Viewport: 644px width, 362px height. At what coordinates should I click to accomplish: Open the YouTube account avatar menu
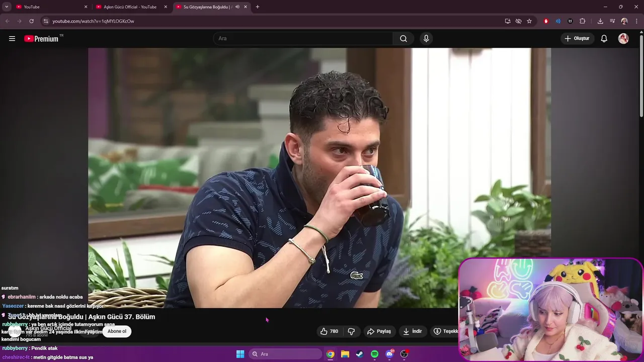point(623,39)
